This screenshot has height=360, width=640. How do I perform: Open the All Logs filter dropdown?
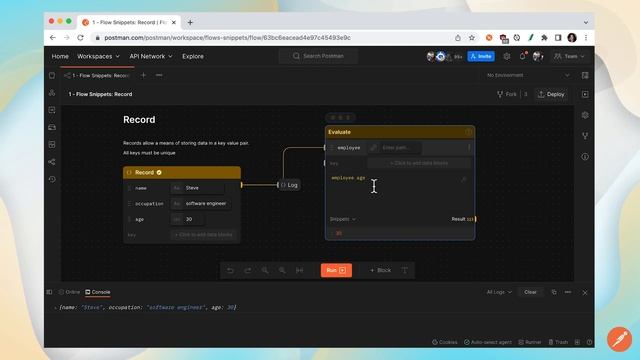click(499, 292)
